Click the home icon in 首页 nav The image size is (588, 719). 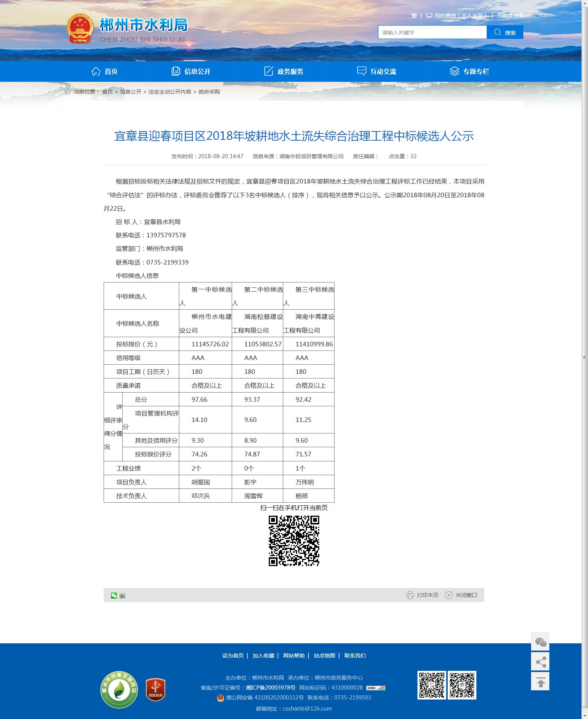tap(96, 71)
